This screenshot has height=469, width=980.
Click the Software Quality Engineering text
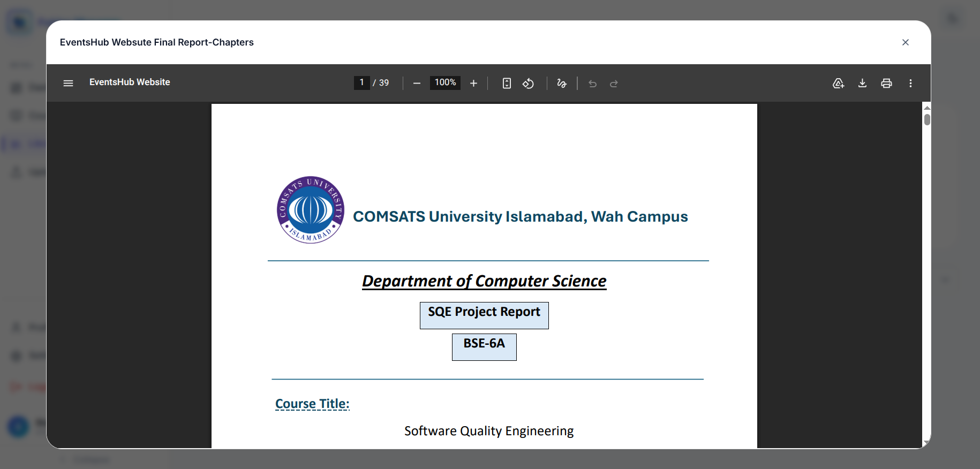pyautogui.click(x=489, y=431)
